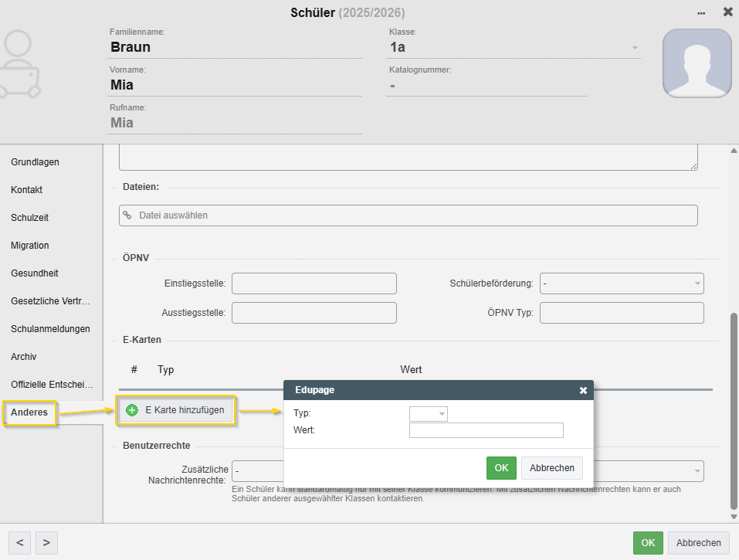Go to previous student with left arrow
The image size is (739, 560).
point(19,543)
